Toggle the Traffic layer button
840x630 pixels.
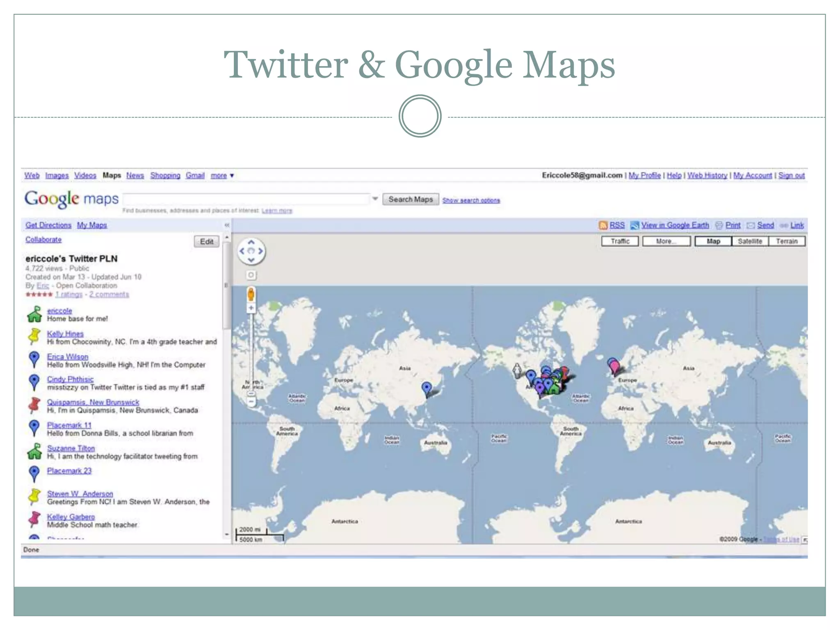point(620,241)
